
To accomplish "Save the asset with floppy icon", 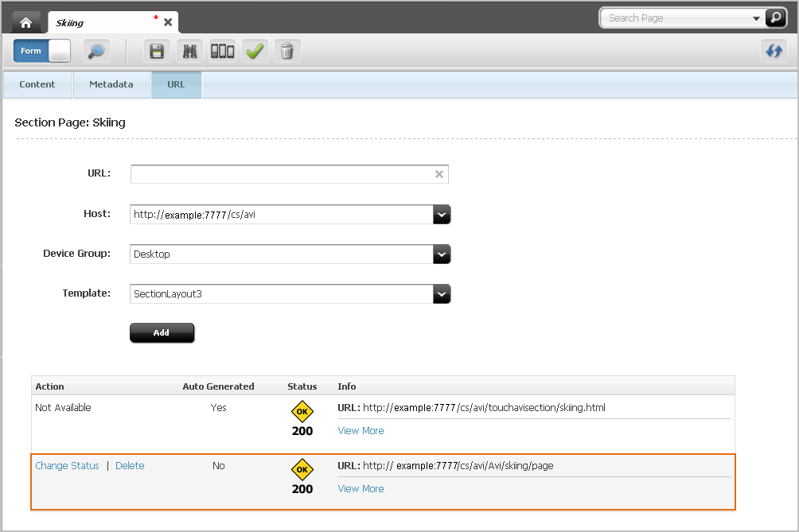I will pos(157,51).
